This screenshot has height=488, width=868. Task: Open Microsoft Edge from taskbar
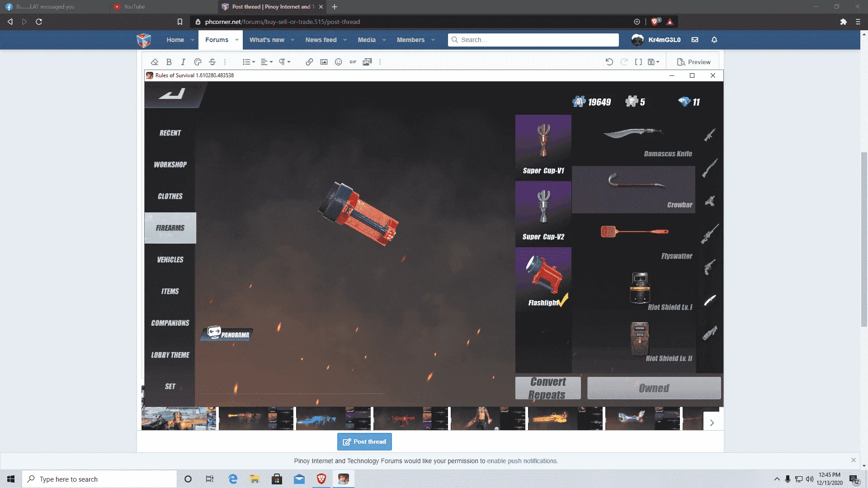coord(233,479)
